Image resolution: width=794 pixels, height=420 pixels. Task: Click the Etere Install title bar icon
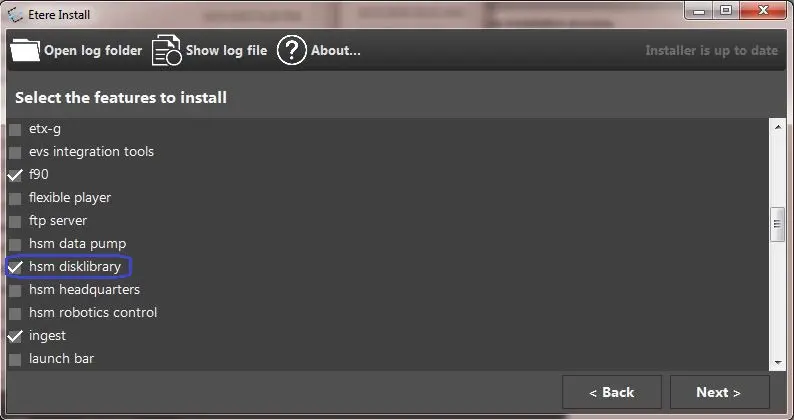tap(15, 15)
